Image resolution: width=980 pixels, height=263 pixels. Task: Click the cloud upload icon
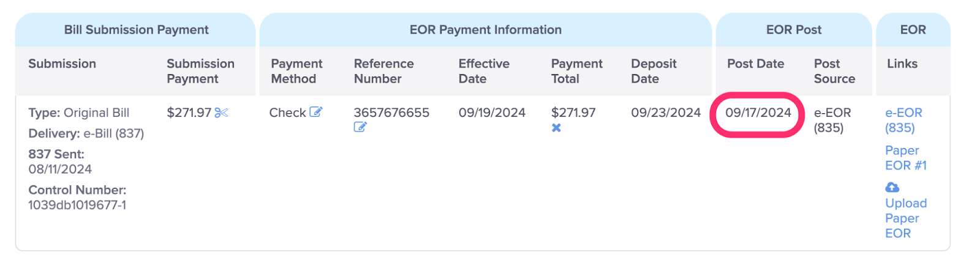[x=892, y=187]
